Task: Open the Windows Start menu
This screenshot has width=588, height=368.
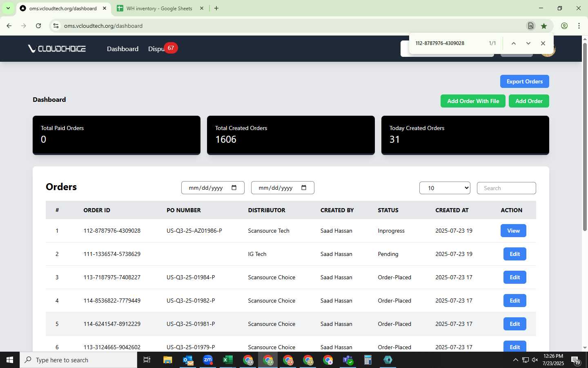Action: click(10, 360)
